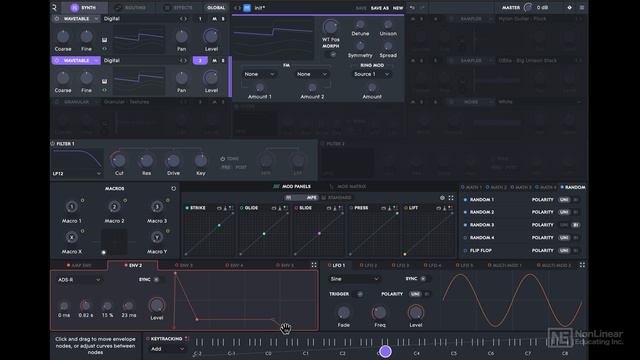640x360 pixels.
Task: Switch to the EFFECTS tab
Action: 178,8
